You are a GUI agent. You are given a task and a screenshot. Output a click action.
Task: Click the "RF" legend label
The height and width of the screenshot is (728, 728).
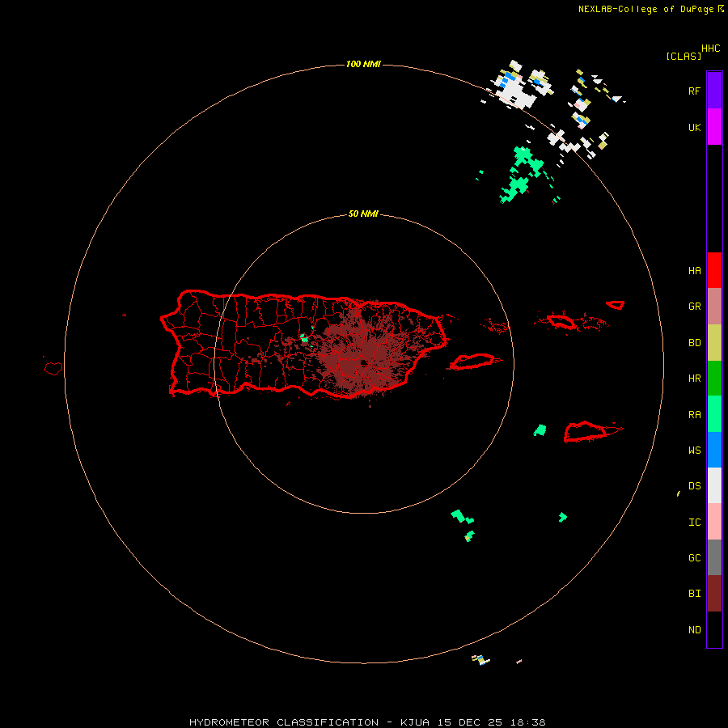pyautogui.click(x=694, y=91)
